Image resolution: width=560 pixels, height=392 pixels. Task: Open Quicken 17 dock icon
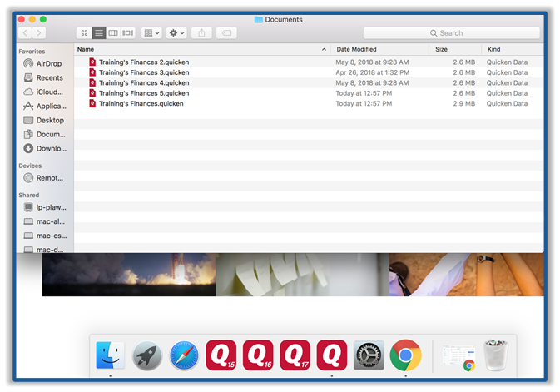tap(295, 355)
